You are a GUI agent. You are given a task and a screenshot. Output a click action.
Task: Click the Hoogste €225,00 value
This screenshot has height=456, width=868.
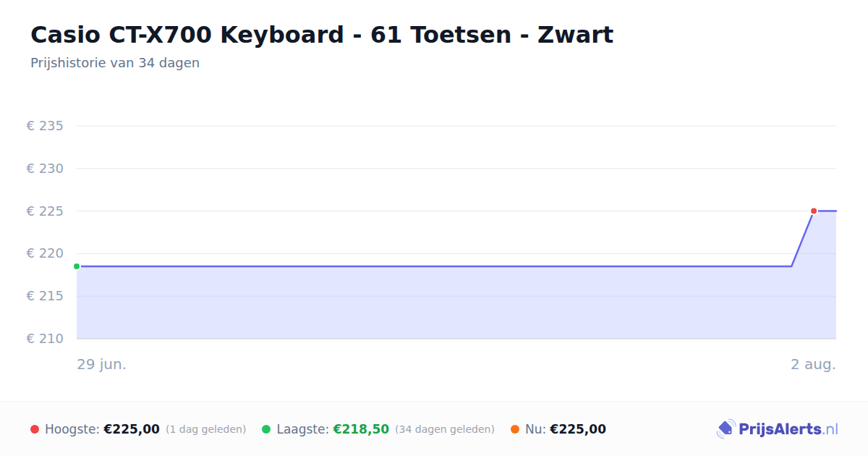coord(132,429)
